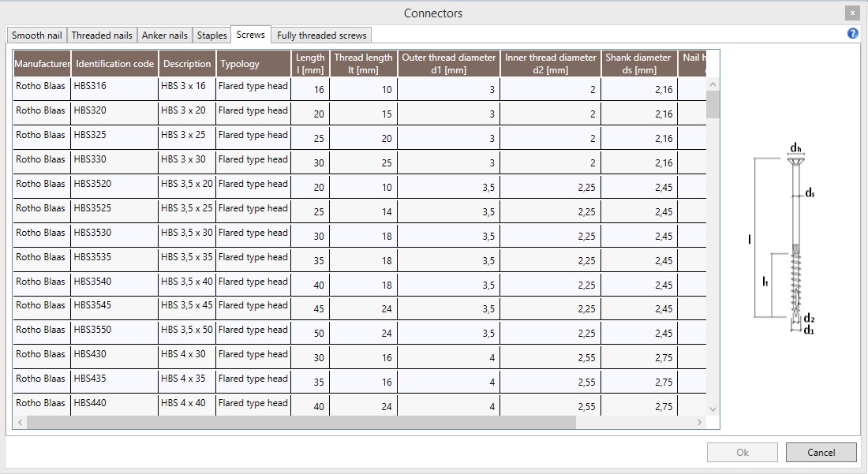Click shank diameter 2,16 in HBS316 row

(639, 88)
